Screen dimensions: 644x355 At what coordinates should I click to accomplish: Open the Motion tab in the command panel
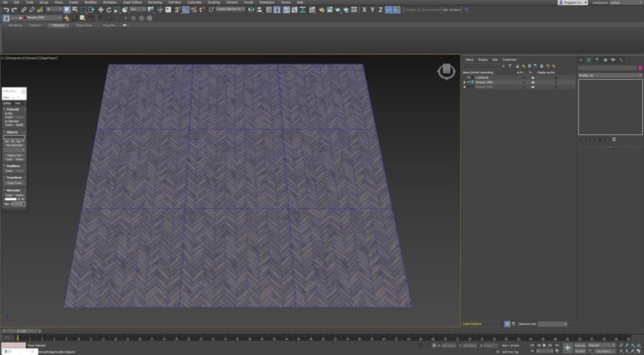(605, 59)
